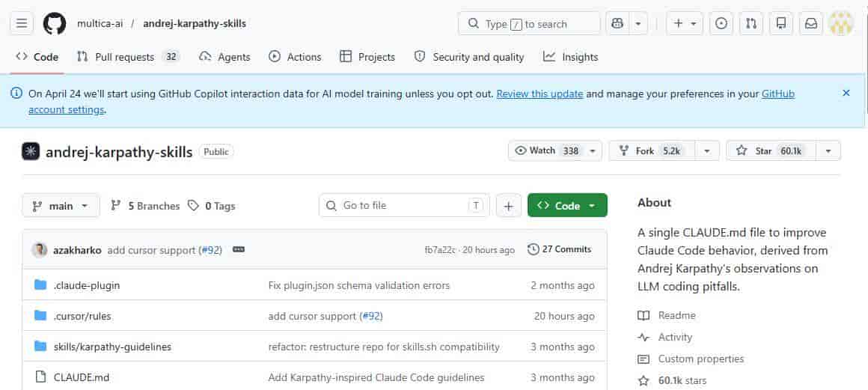Switch to the Actions tab
Image resolution: width=868 pixels, height=390 pixels.
click(x=295, y=57)
